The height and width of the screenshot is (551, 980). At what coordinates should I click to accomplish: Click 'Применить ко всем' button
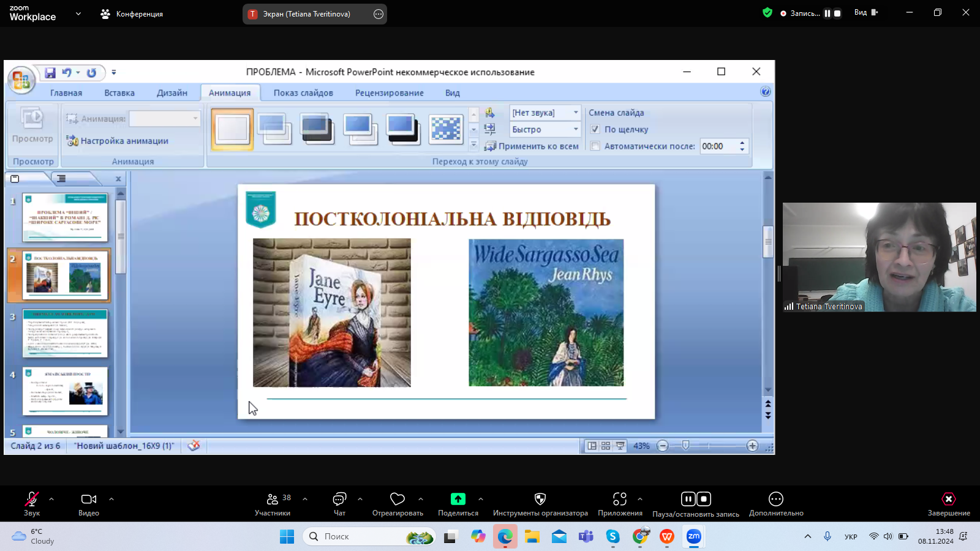pyautogui.click(x=532, y=146)
